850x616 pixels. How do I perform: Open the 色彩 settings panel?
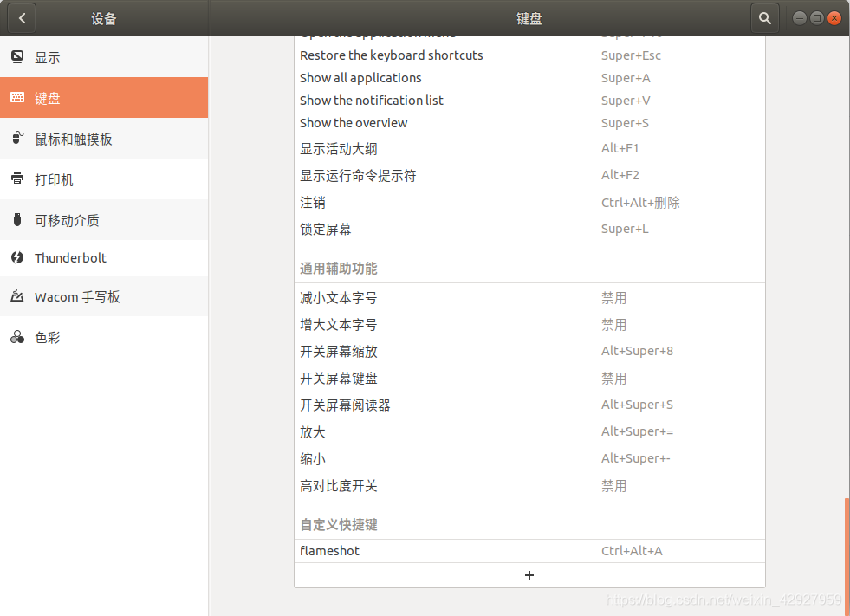104,337
